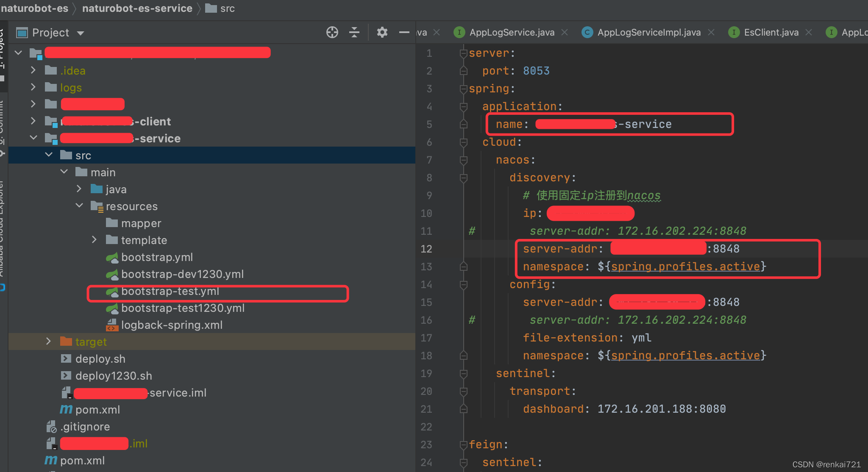Expand the java source folder
Image resolution: width=868 pixels, height=472 pixels.
(x=79, y=189)
